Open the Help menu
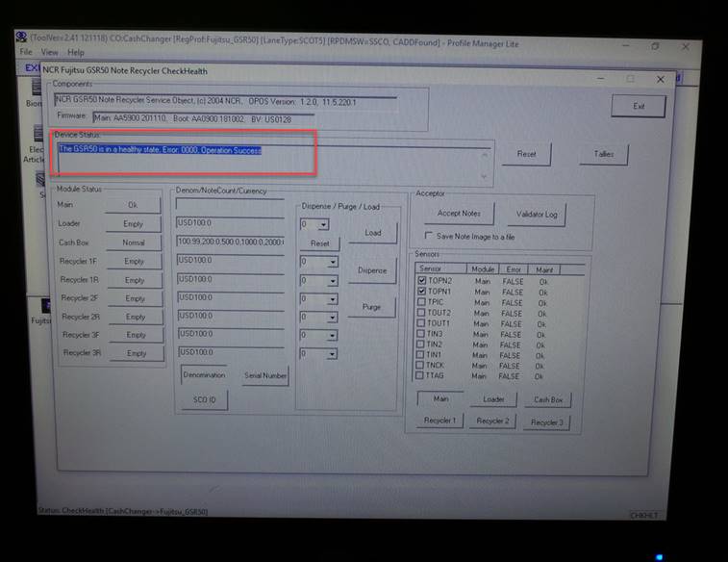 [x=75, y=52]
